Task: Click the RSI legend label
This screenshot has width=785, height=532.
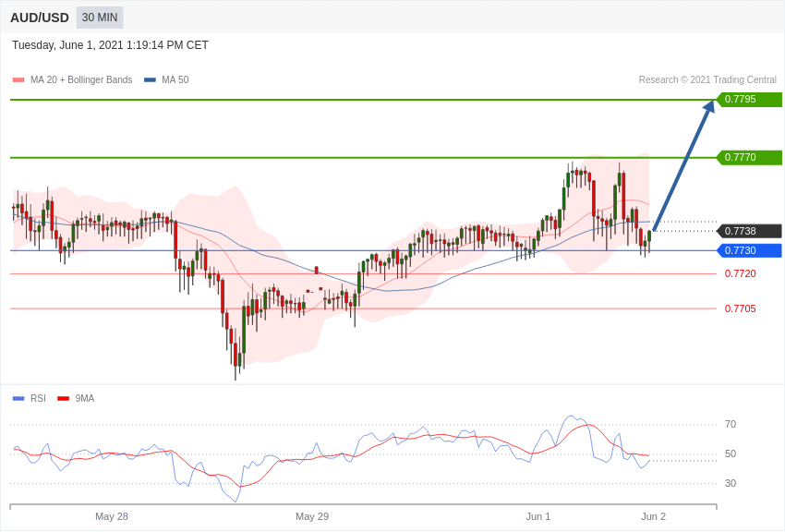Action: click(x=38, y=398)
